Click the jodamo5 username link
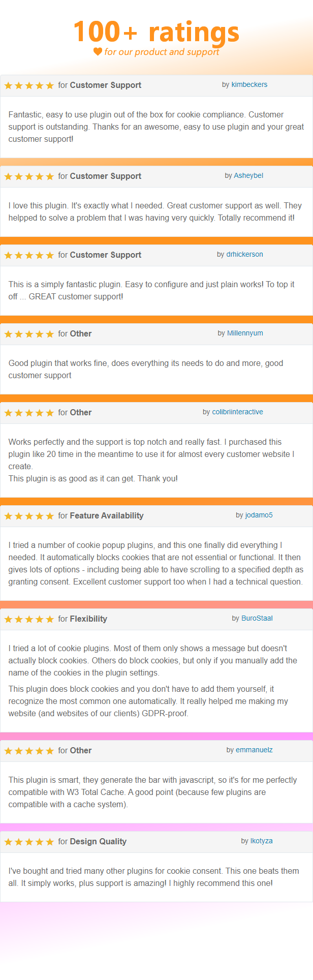The height and width of the screenshot is (980, 313). [259, 515]
